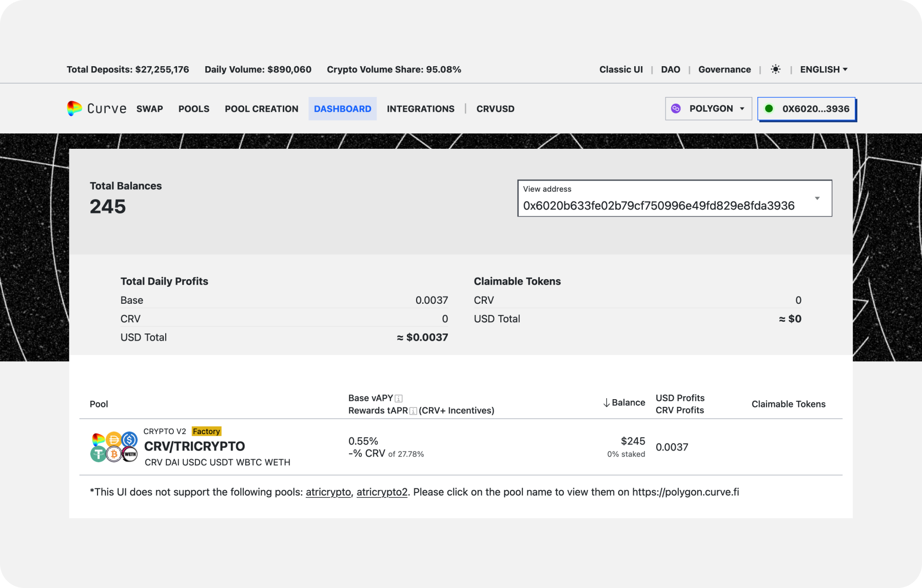Click the Base vAPY column header
922x588 pixels.
[x=370, y=398]
